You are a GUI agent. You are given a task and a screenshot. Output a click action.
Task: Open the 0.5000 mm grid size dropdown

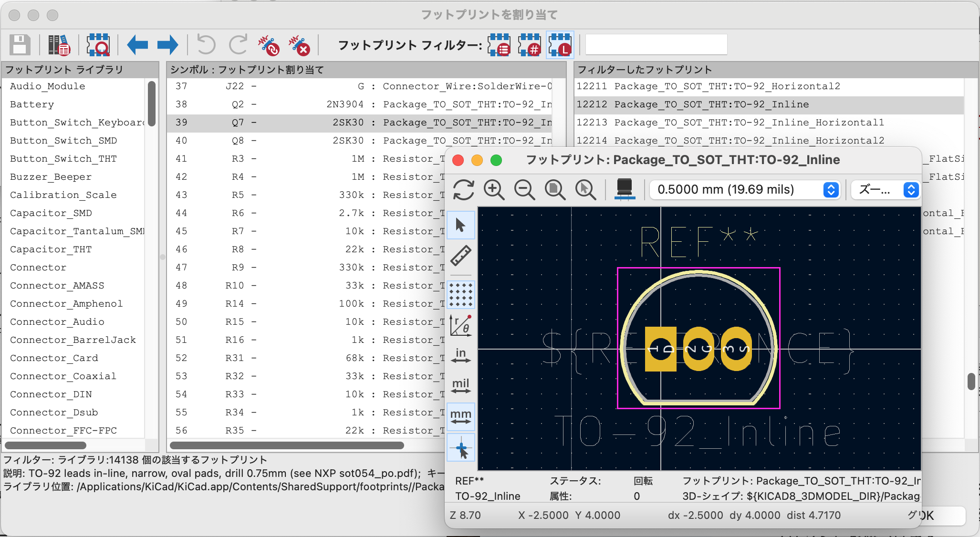(x=745, y=190)
